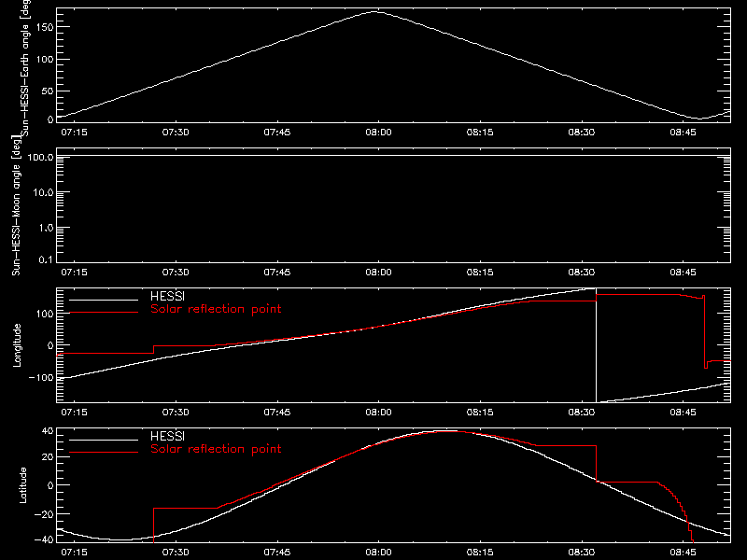This screenshot has width=747, height=560.
Task: Click 0.1 tick on Moon angle axis
Action: coord(46,259)
